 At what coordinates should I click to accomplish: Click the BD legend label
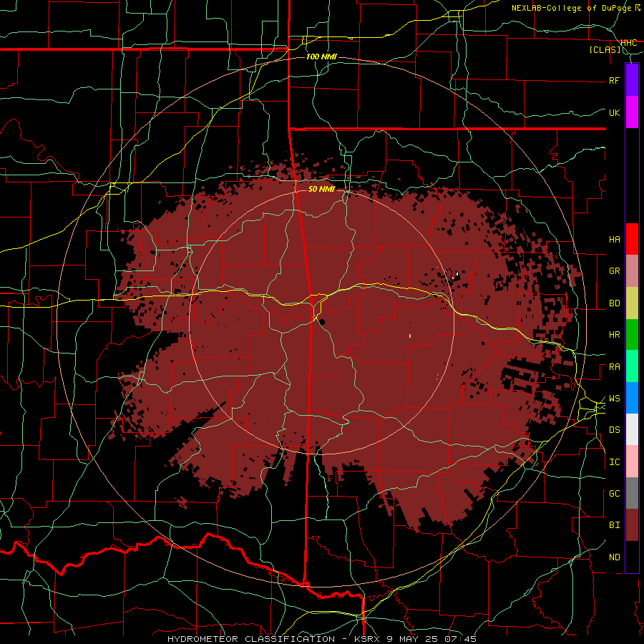point(614,303)
